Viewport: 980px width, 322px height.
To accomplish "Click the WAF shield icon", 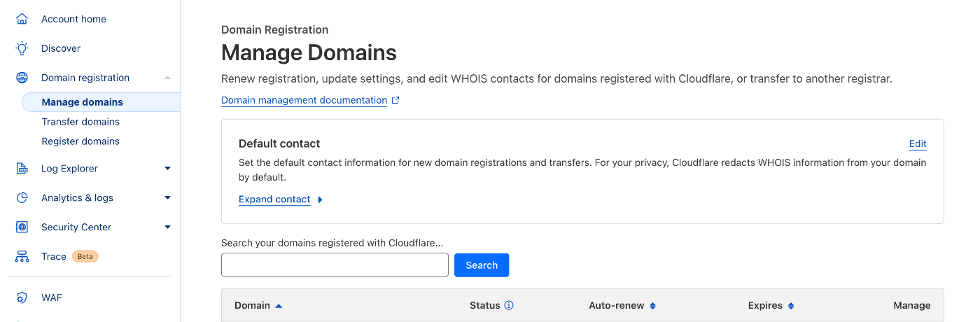I will 22,297.
